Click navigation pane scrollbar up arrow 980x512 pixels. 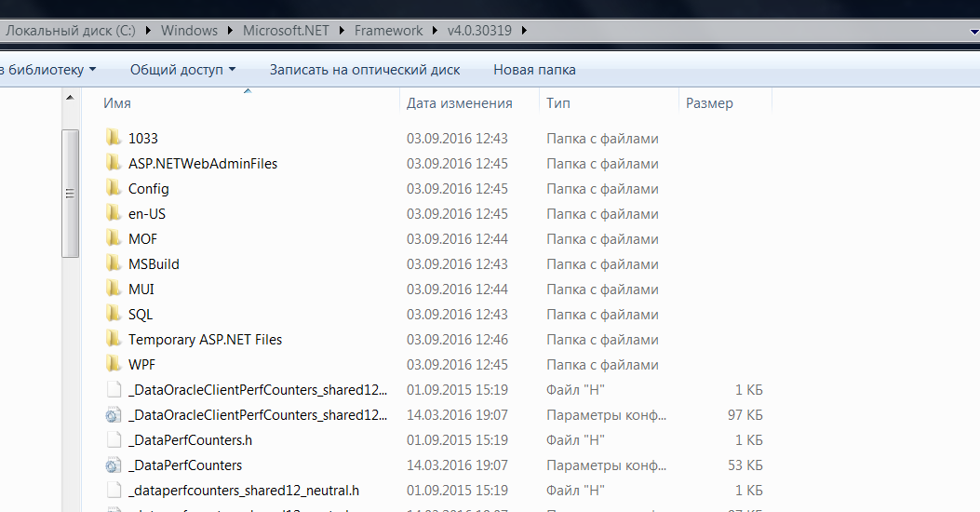[70, 98]
